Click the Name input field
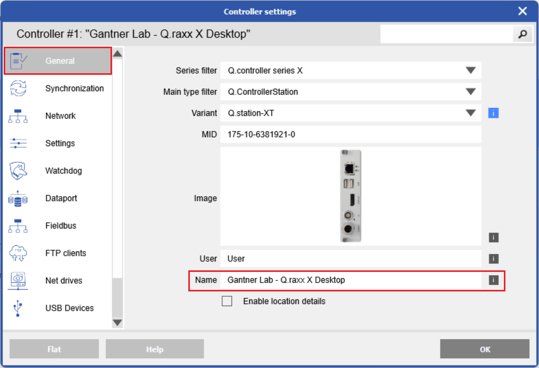539x368 pixels. coord(351,280)
